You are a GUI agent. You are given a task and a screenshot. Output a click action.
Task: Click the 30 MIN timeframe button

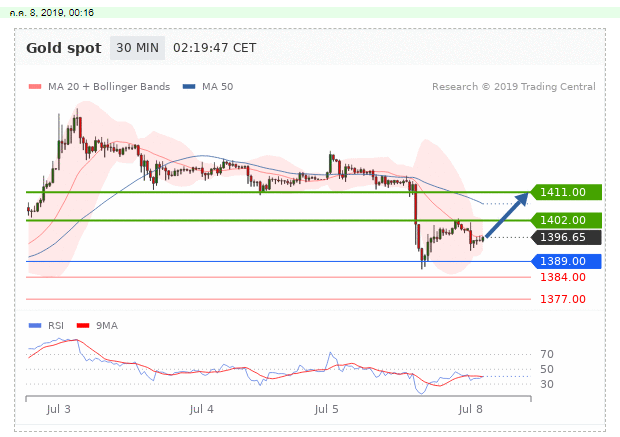(x=137, y=48)
